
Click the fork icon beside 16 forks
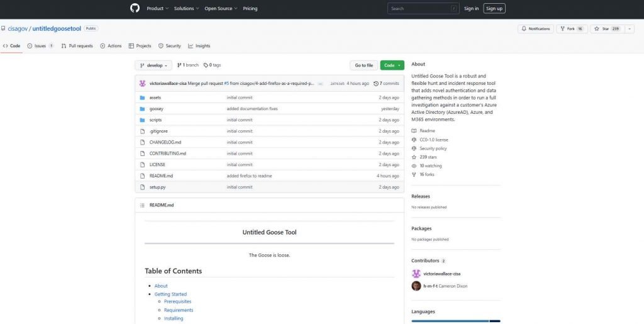click(x=414, y=174)
